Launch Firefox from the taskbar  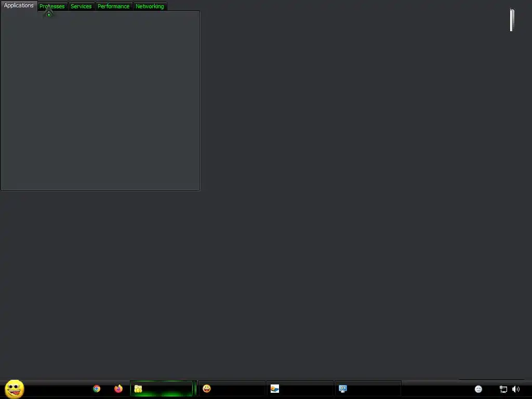point(118,389)
